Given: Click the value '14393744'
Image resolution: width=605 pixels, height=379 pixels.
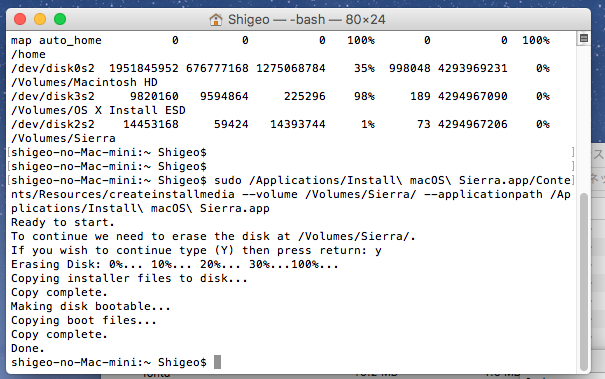Looking at the screenshot, I should [298, 124].
